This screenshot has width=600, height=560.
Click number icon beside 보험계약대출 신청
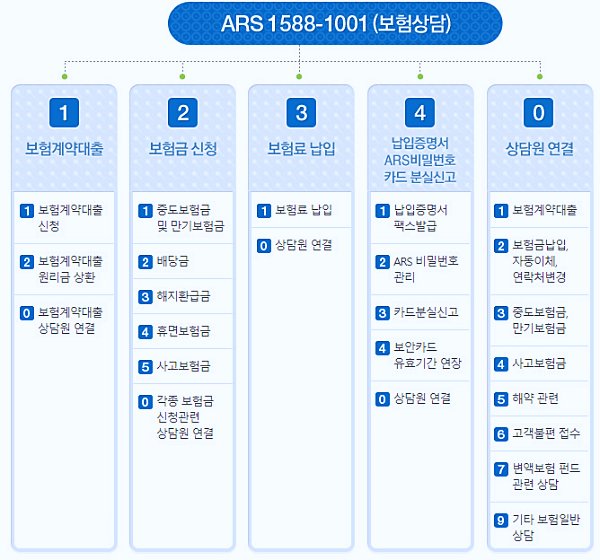[27, 211]
